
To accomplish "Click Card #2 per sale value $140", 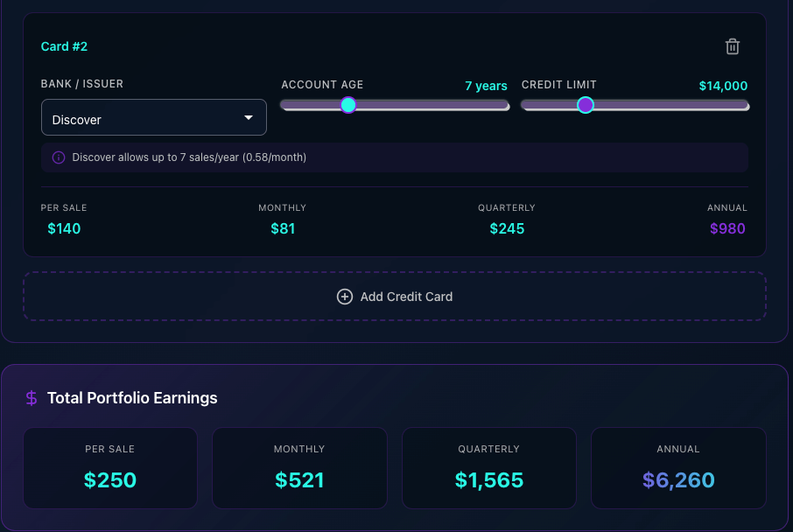I will (x=64, y=228).
